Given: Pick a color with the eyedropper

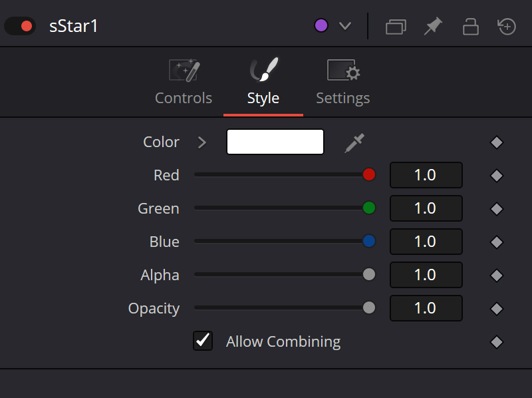Looking at the screenshot, I should 354,143.
